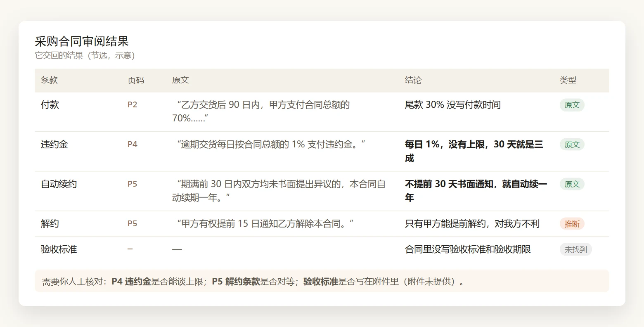Select the 自动续约 clause cell
Image resolution: width=644 pixels, height=327 pixels.
point(59,184)
